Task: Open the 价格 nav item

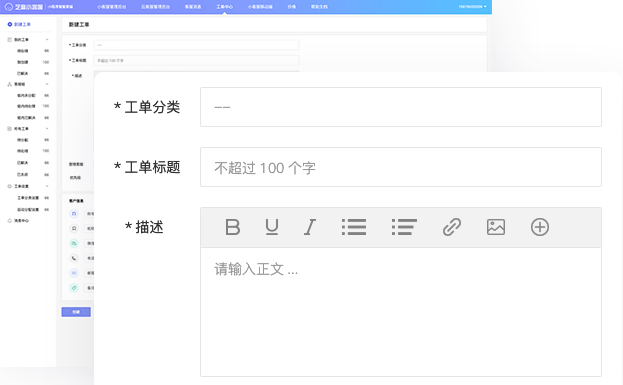Action: (x=292, y=7)
